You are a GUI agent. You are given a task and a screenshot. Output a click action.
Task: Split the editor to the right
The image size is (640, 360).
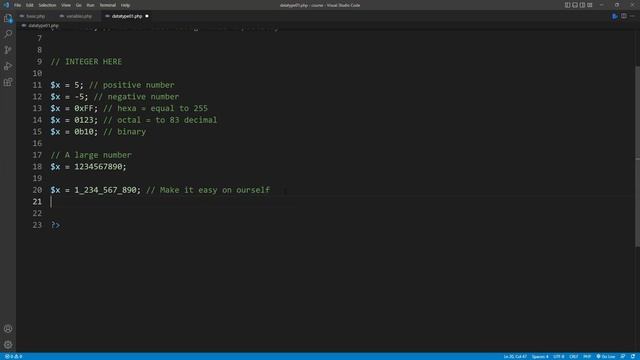click(624, 16)
